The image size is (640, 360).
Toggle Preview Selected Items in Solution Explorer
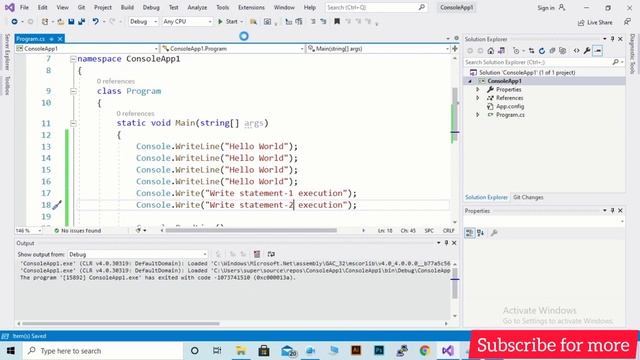[598, 51]
